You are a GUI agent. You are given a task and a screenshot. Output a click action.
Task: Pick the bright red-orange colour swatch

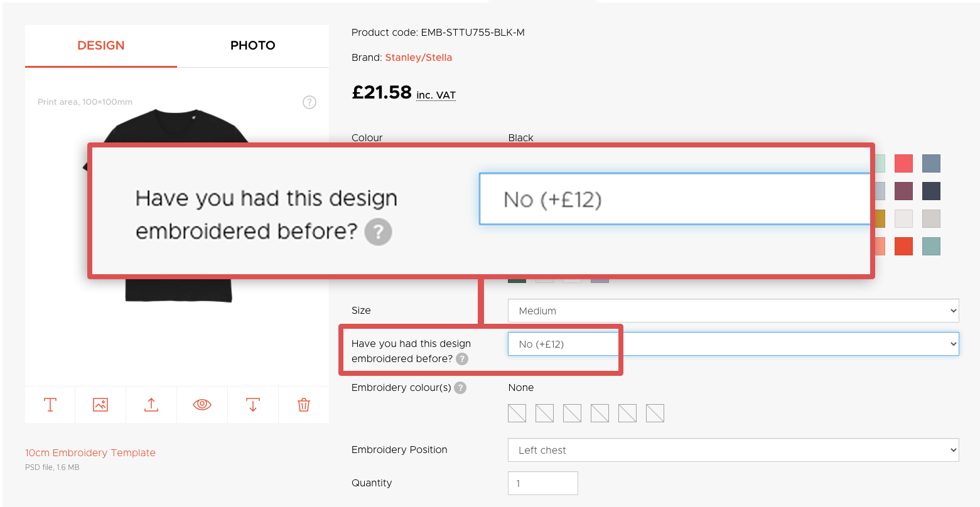pos(903,246)
